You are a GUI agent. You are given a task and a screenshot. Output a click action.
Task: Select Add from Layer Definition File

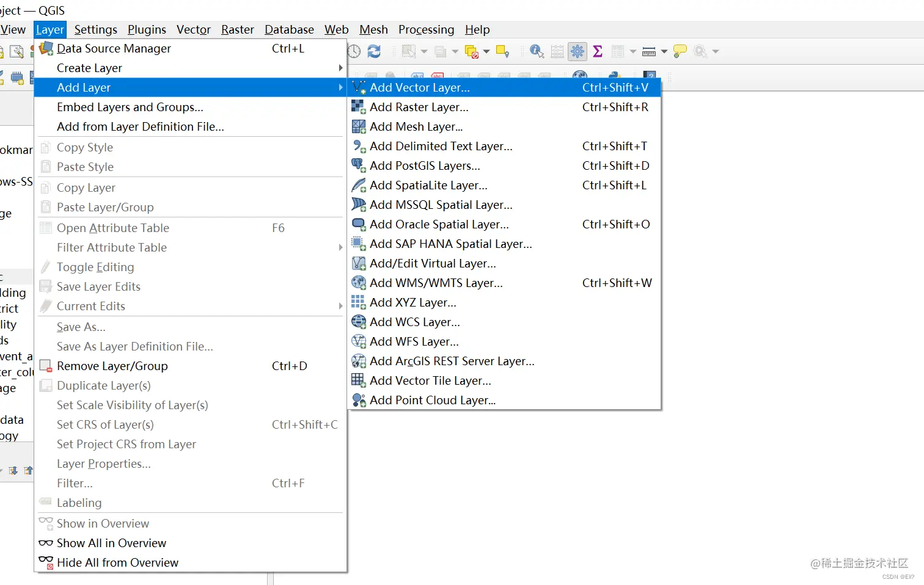click(190, 126)
